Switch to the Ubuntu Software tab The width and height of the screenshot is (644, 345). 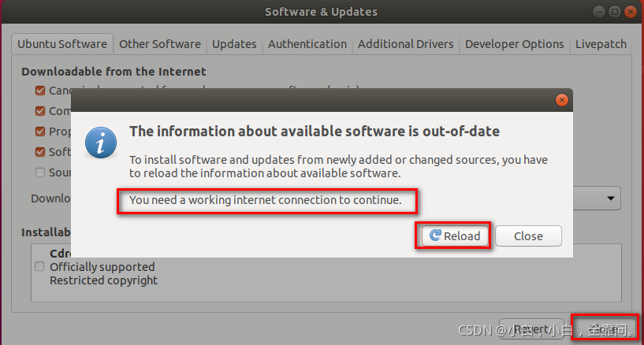pyautogui.click(x=62, y=44)
